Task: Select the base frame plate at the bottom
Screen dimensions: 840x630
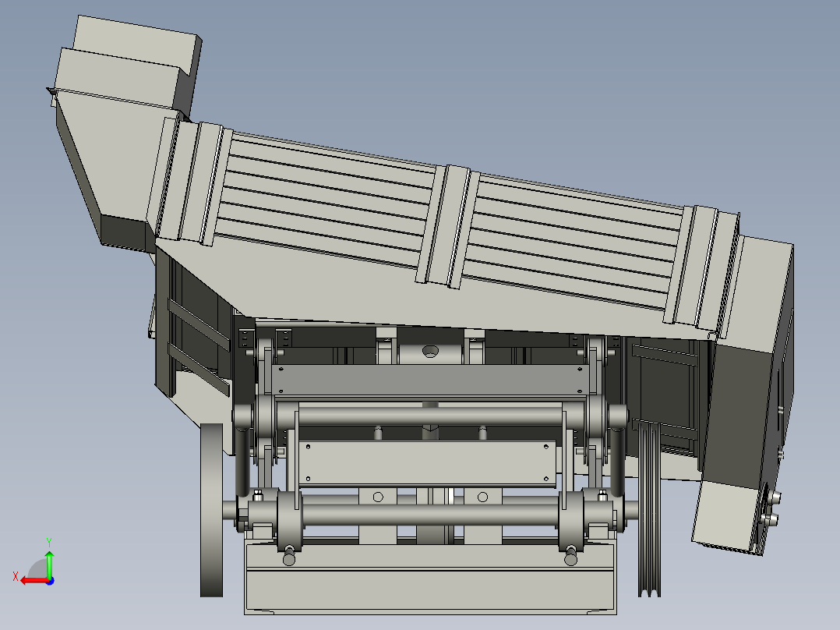Action: 431,578
